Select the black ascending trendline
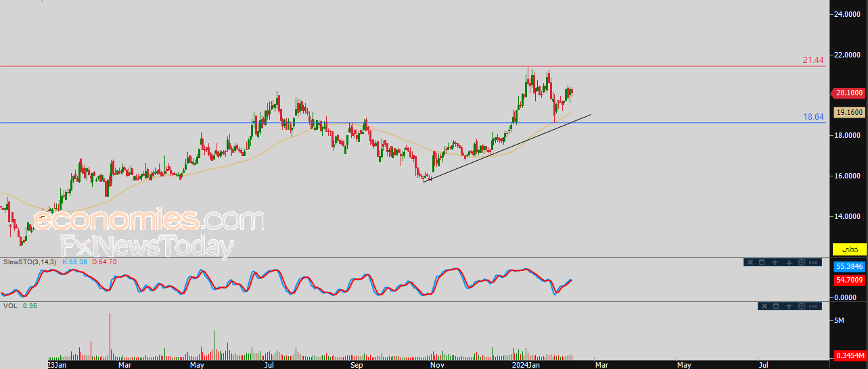The height and width of the screenshot is (369, 868). tap(507, 148)
